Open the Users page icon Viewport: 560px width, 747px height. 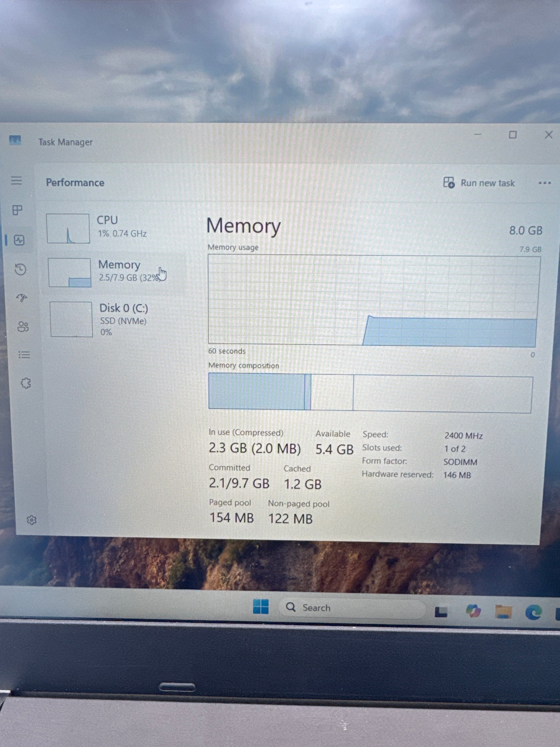tap(23, 326)
